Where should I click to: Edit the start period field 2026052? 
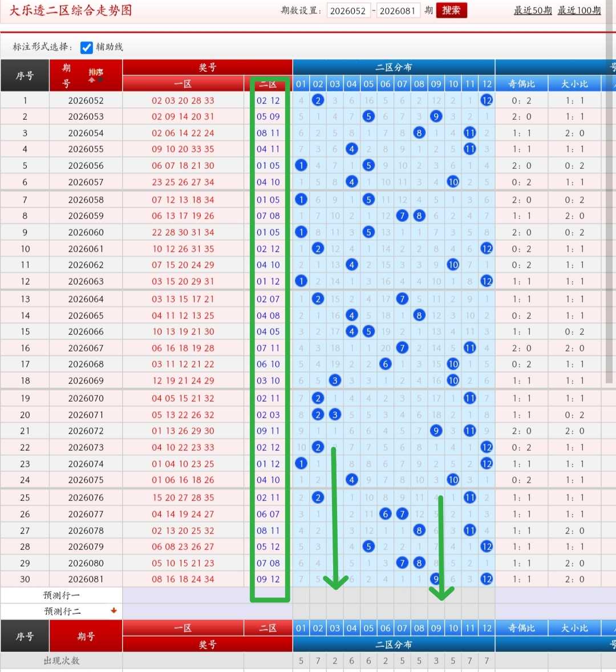(x=348, y=11)
